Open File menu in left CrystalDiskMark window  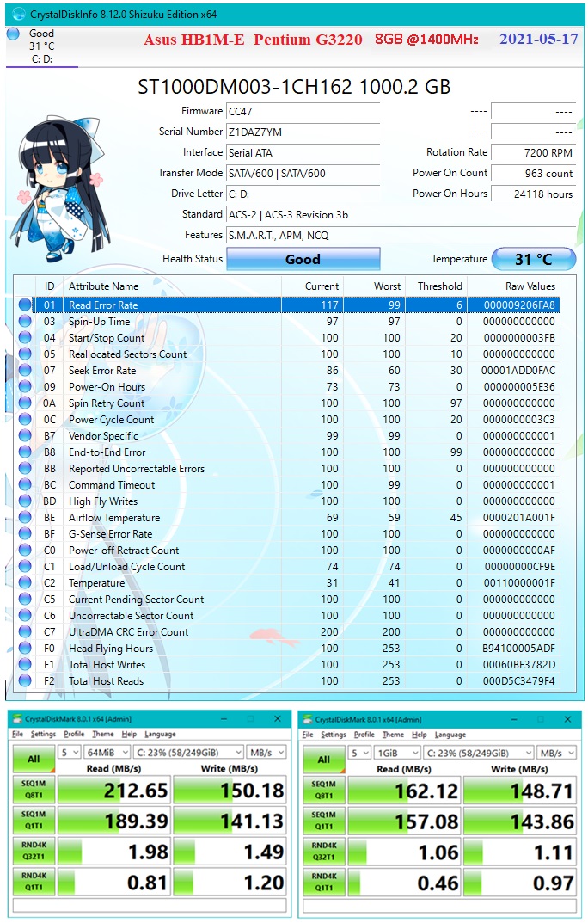18,734
